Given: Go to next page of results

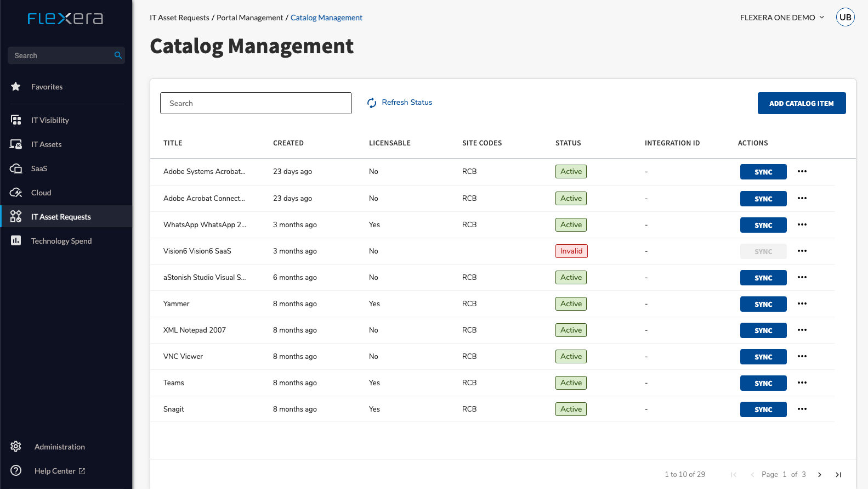Looking at the screenshot, I should click(x=820, y=475).
